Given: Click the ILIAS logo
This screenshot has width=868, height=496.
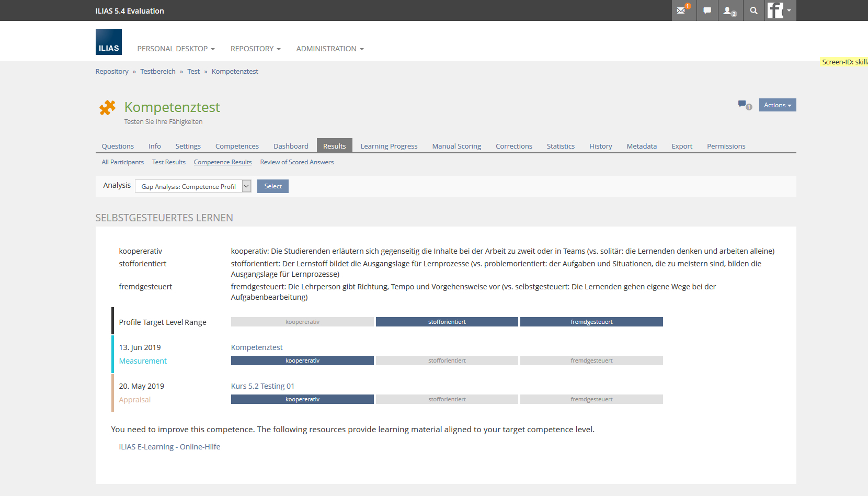Looking at the screenshot, I should pyautogui.click(x=109, y=42).
